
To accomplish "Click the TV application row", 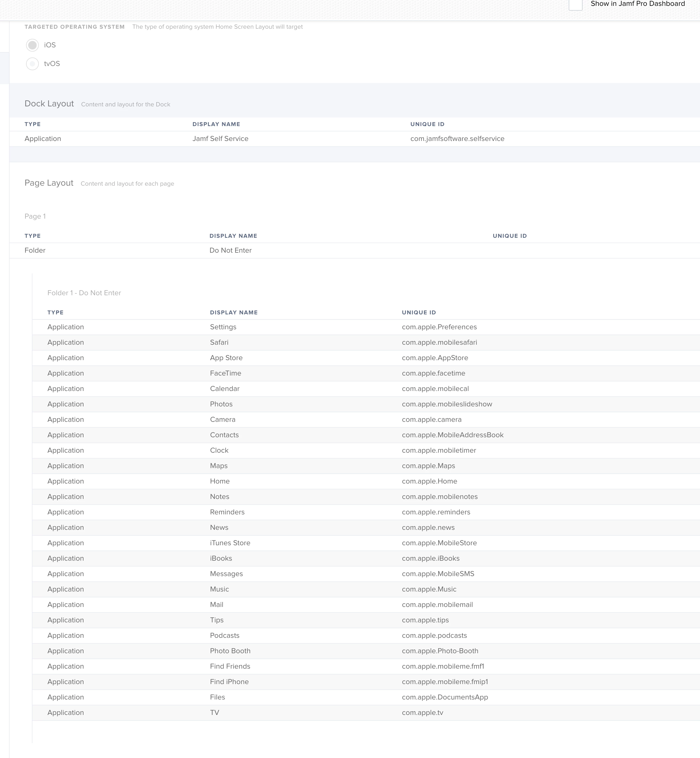I will 366,713.
